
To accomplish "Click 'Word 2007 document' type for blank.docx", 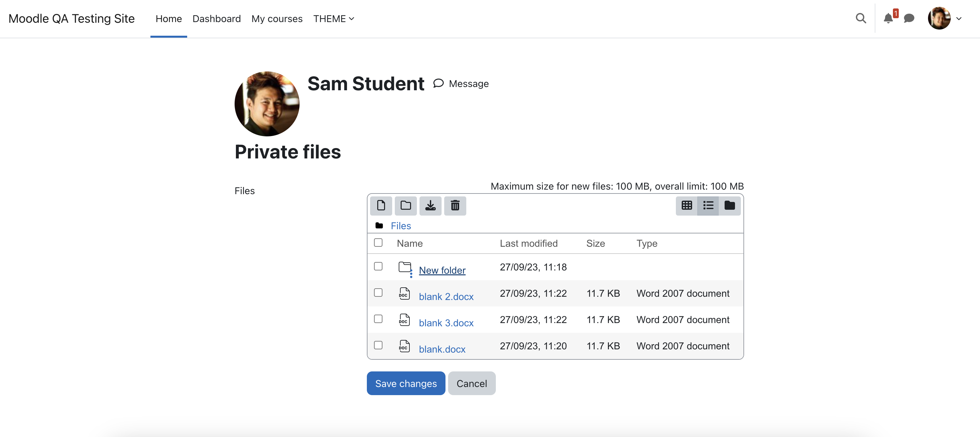I will (x=683, y=346).
